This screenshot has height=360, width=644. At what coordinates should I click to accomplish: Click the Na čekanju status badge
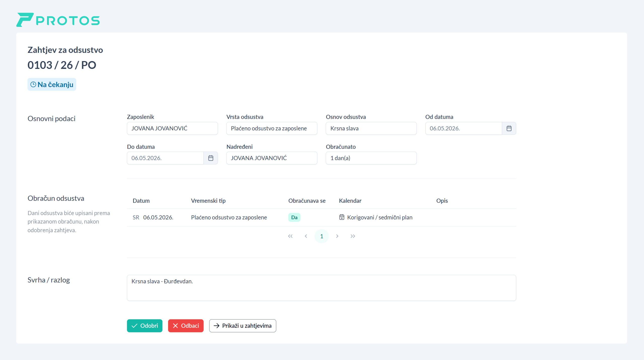point(52,85)
